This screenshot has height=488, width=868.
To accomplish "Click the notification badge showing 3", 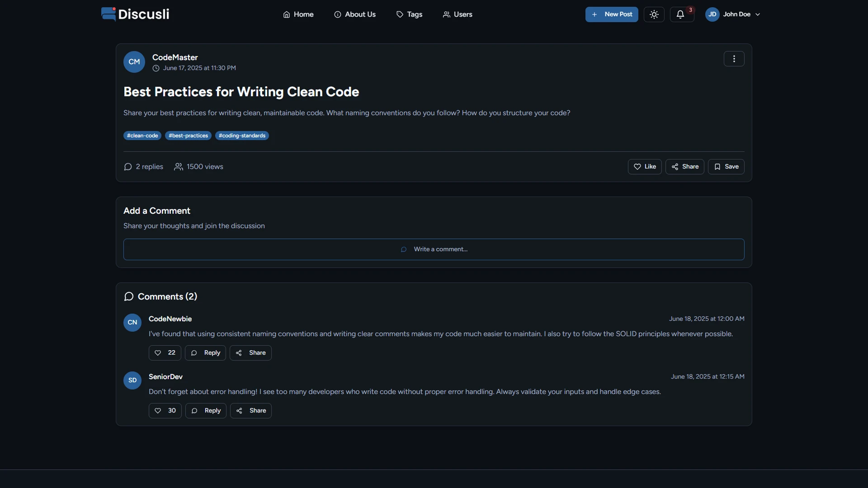I will [x=690, y=10].
